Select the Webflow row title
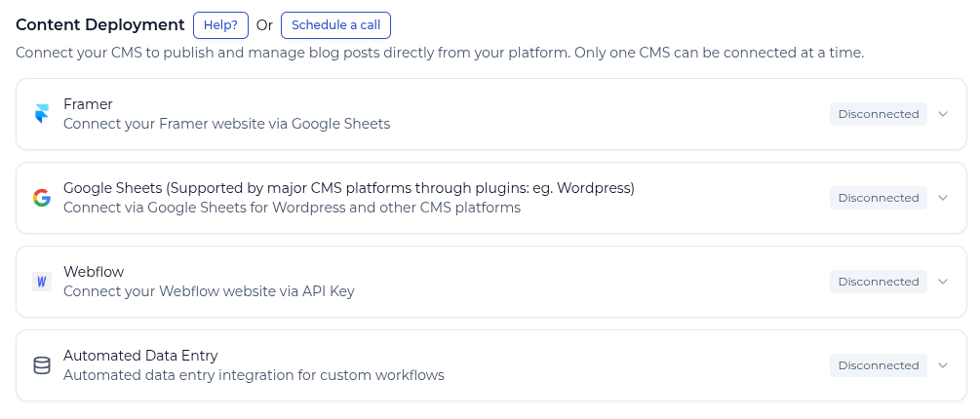This screenshot has width=980, height=419. 94,272
